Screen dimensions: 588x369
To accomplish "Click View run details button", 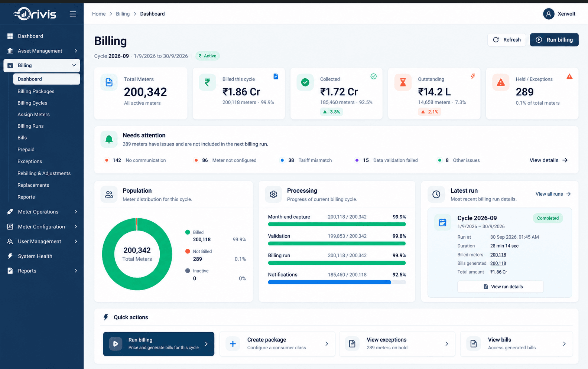I will (500, 287).
